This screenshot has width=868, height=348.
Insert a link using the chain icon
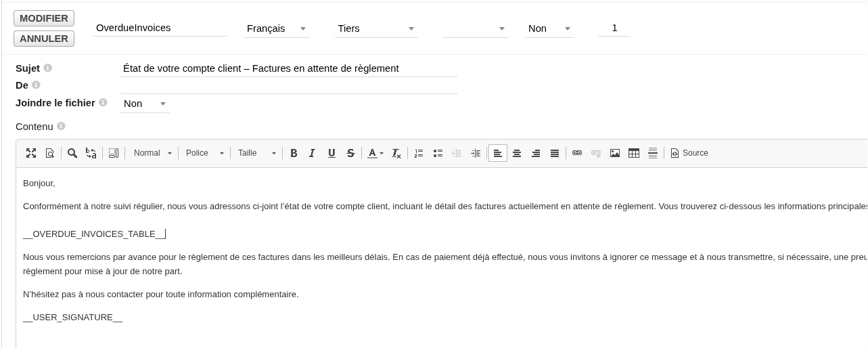[x=577, y=153]
